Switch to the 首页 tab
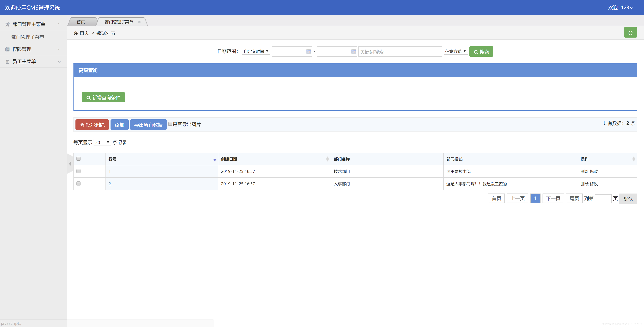 (x=81, y=22)
